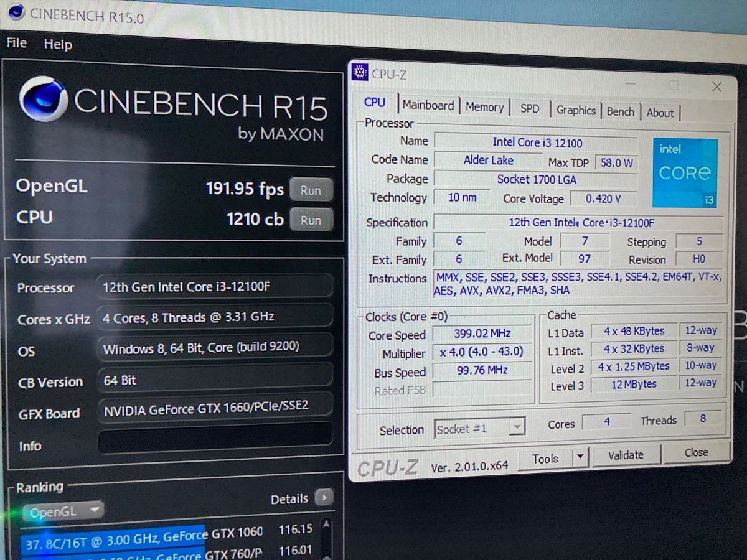Click the empty Rated FSB field

coord(482,390)
